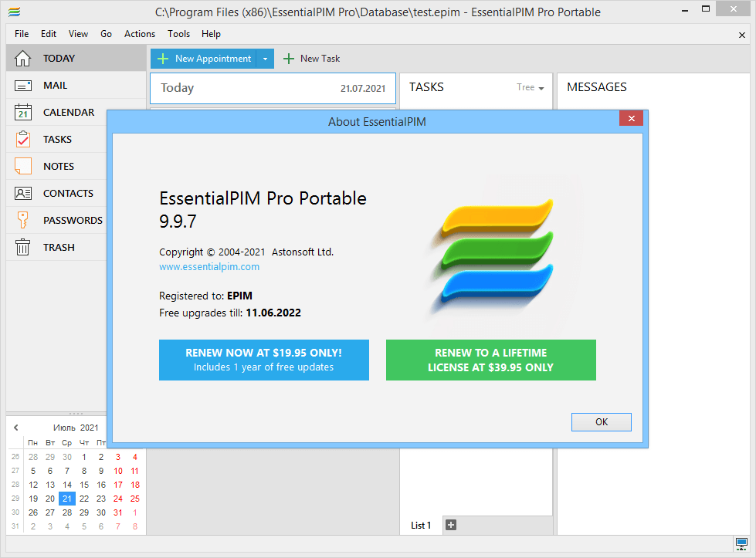
Task: Click the network status icon in status bar
Action: (741, 543)
